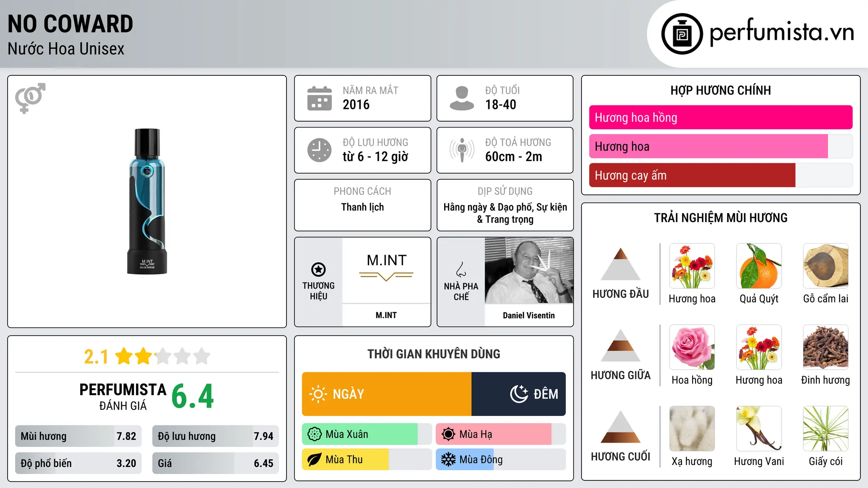The image size is (868, 488).
Task: Click the 2016 release year value
Action: [356, 105]
